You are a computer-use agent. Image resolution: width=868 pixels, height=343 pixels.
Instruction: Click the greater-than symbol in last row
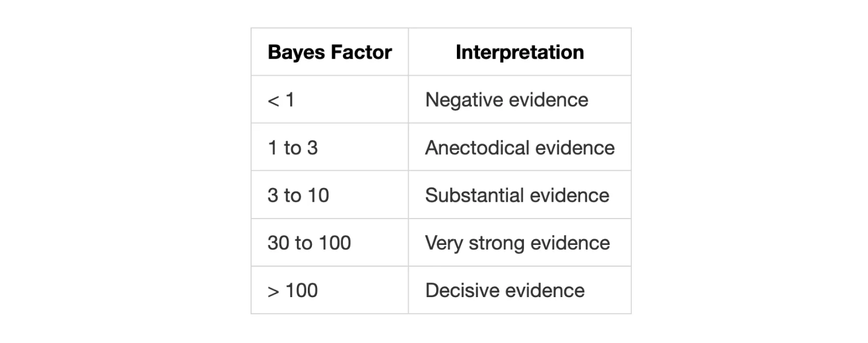tap(273, 291)
